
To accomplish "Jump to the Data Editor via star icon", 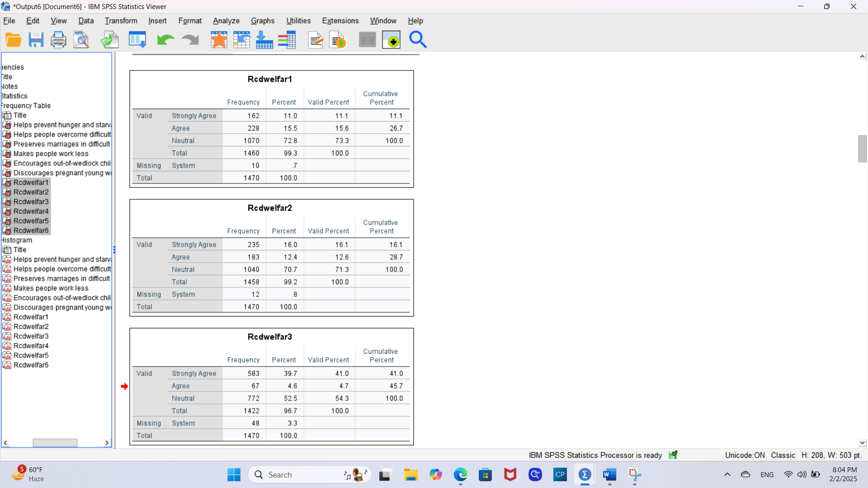I will (x=219, y=39).
